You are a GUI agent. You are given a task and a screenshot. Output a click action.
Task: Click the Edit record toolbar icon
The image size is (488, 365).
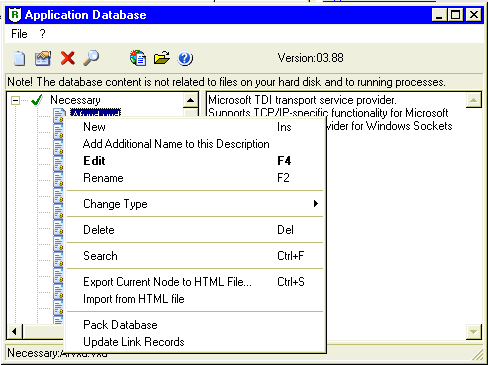pyautogui.click(x=43, y=59)
